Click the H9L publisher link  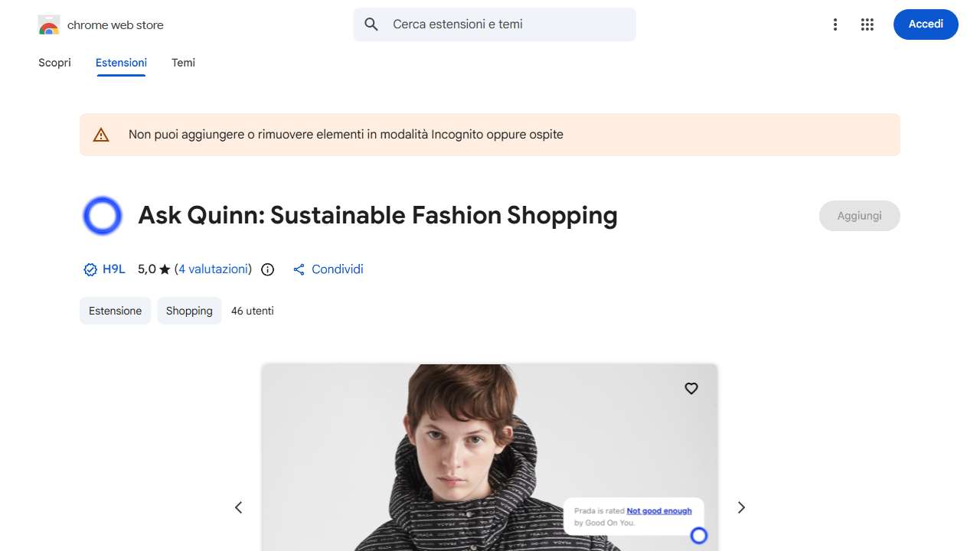[113, 269]
